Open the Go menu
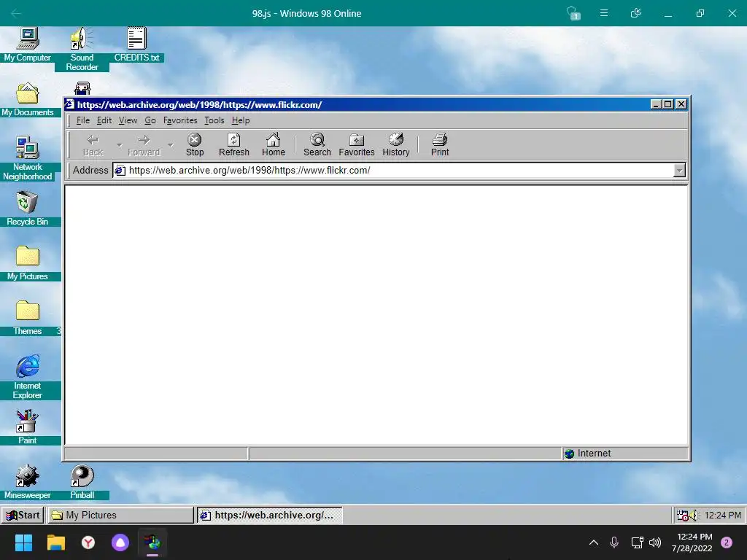747x560 pixels. tap(150, 120)
